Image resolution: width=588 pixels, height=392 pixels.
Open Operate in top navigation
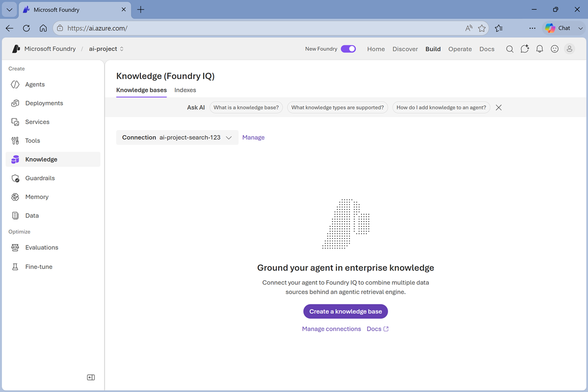click(x=460, y=49)
